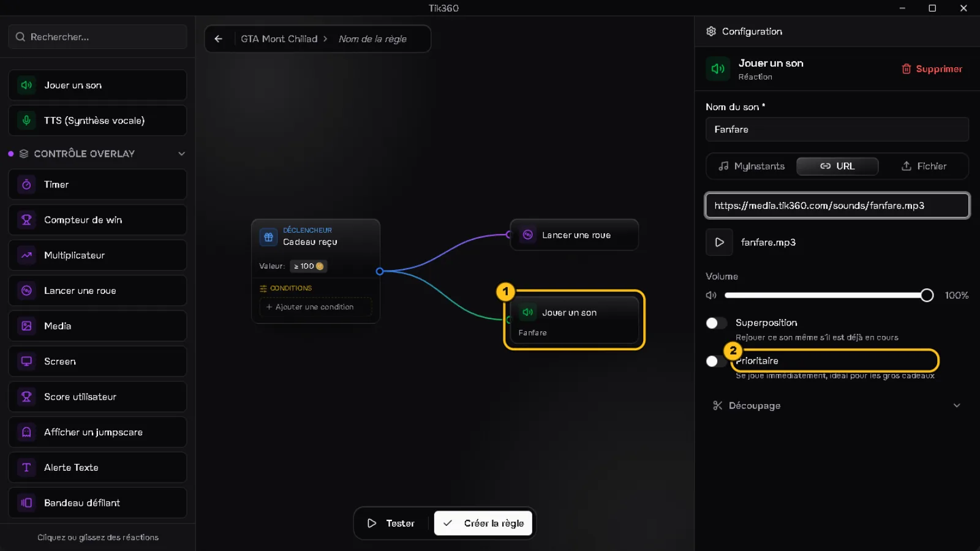
Task: Select the URL source tab
Action: point(837,166)
